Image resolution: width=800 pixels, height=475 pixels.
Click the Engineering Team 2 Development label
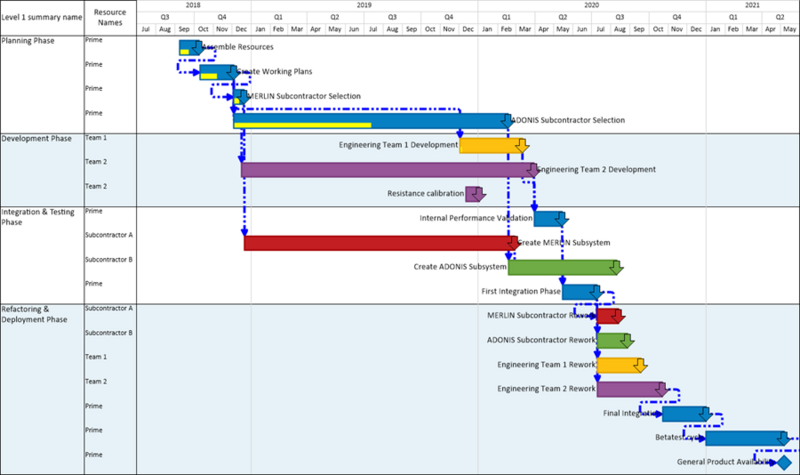(596, 169)
